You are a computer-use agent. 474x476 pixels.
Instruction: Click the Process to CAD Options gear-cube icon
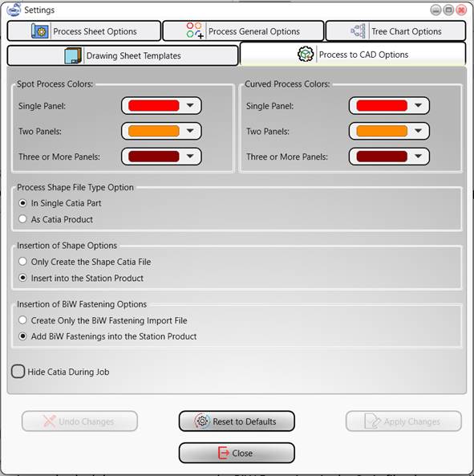point(306,55)
